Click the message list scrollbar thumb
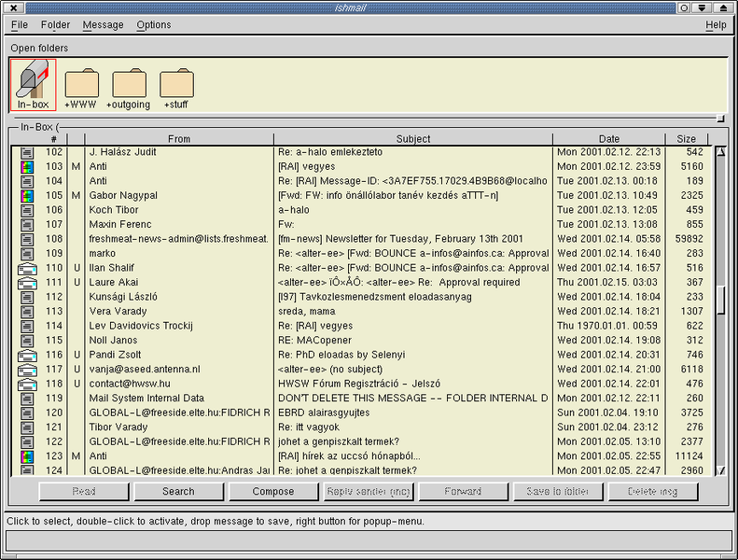738x560 pixels. [x=720, y=300]
